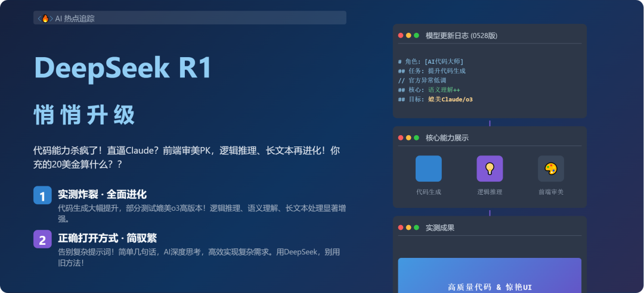Screen dimensions: 644x293
Task: Click the green dot in the 实测成果 window
Action: (416, 227)
